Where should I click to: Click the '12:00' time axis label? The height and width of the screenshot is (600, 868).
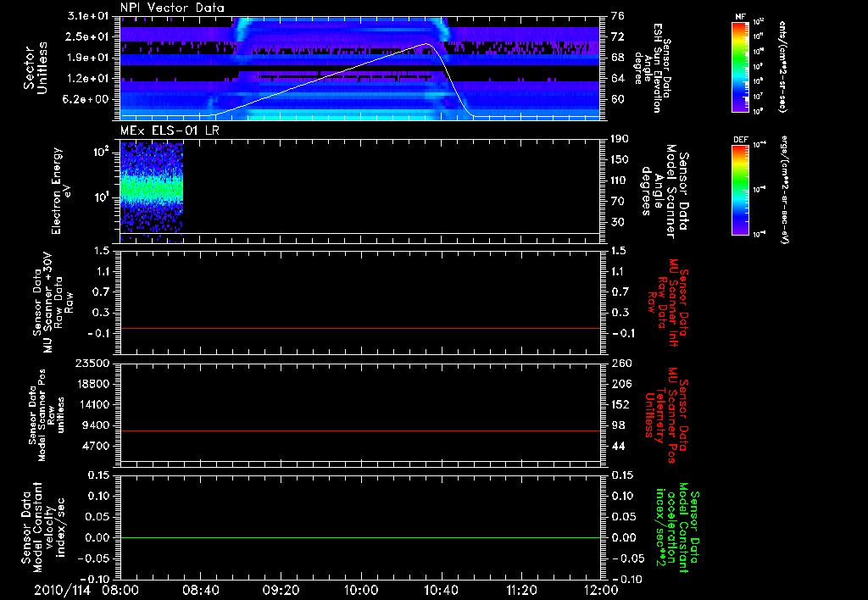[x=601, y=590]
